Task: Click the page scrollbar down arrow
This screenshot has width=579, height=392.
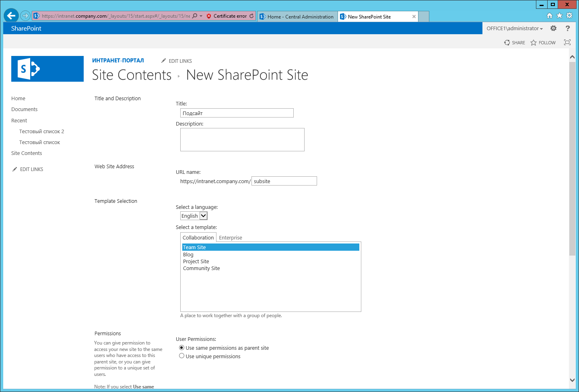Action: pos(572,380)
